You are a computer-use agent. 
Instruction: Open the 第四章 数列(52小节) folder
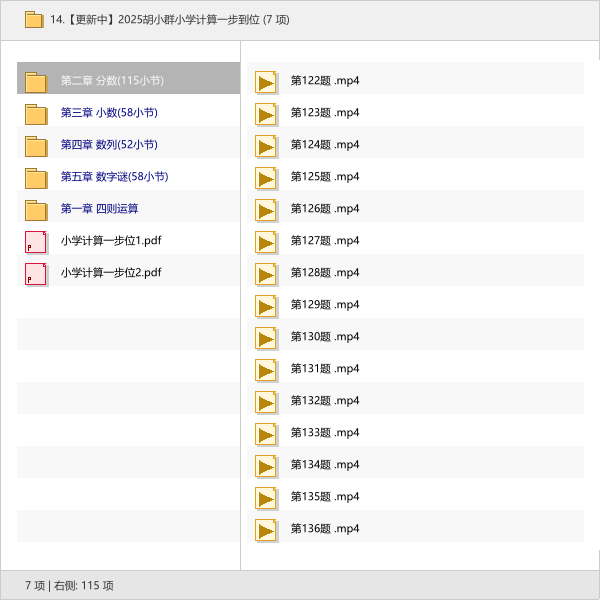(x=109, y=145)
